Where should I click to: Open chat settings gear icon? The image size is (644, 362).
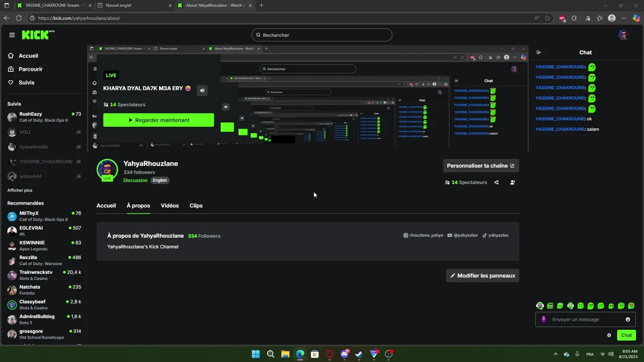(609, 335)
